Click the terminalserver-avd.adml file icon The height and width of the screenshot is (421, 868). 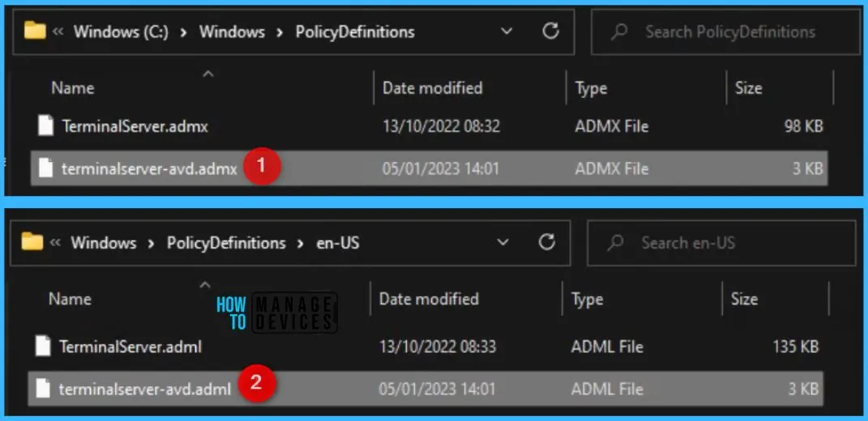point(43,389)
